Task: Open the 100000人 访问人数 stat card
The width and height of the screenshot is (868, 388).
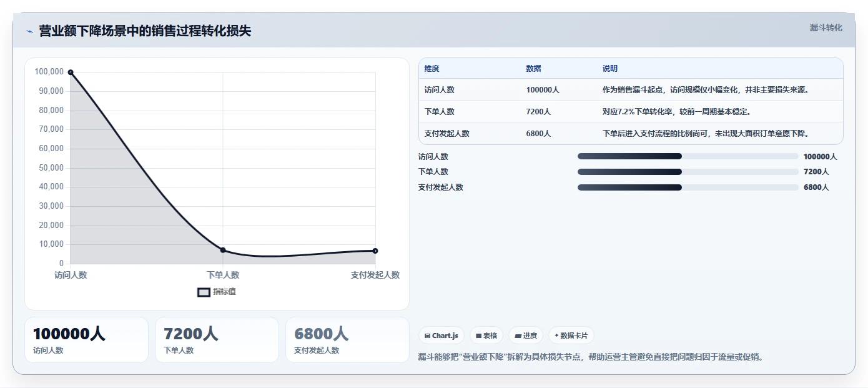Action: click(x=86, y=340)
